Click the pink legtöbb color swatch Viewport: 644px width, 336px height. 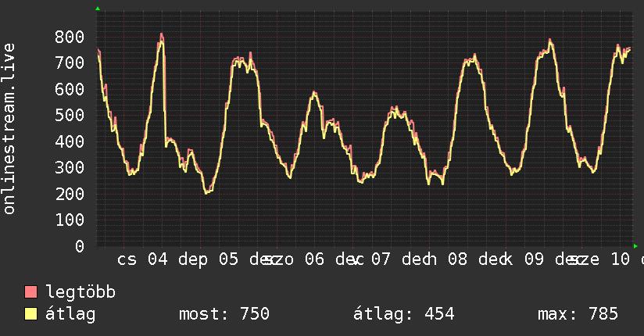(x=30, y=291)
